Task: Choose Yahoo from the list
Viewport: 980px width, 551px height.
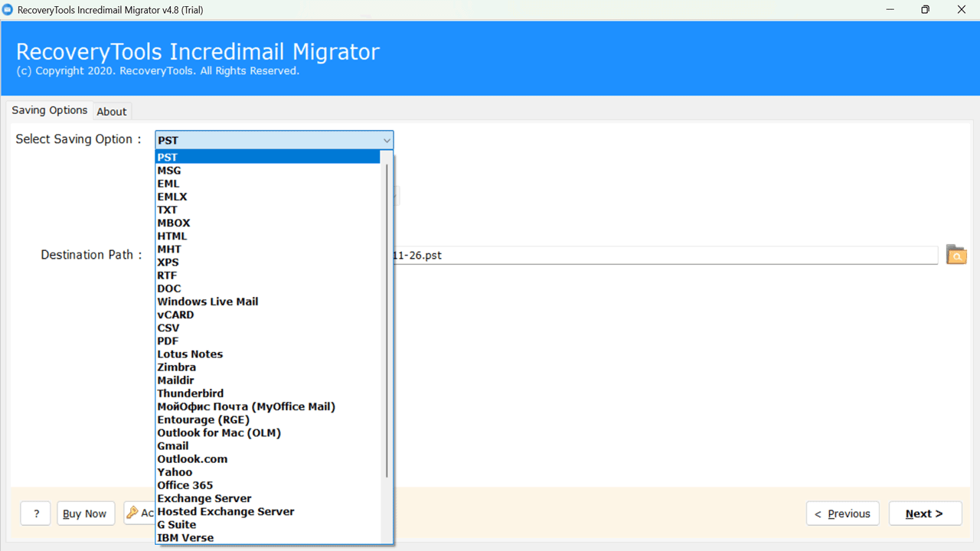Action: (268, 471)
